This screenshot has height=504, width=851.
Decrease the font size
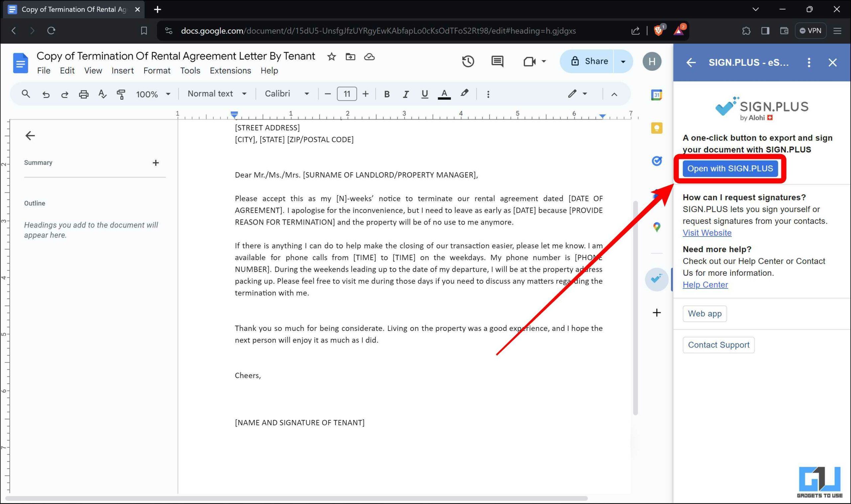(327, 94)
